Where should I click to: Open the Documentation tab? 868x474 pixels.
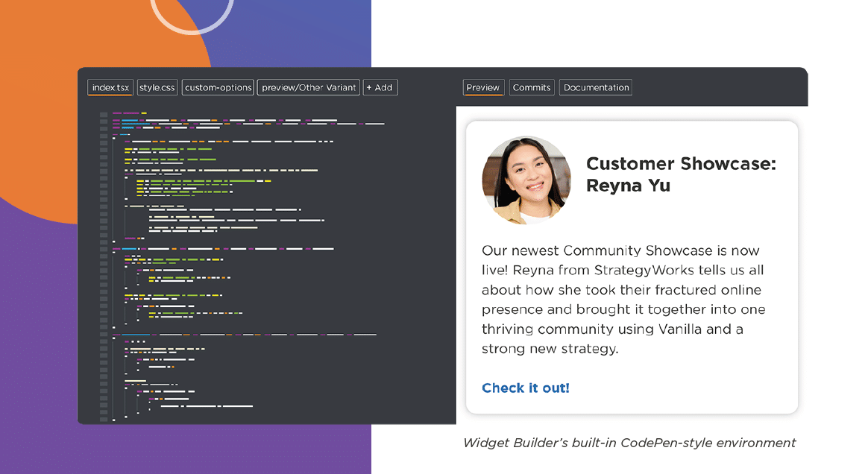pos(596,88)
